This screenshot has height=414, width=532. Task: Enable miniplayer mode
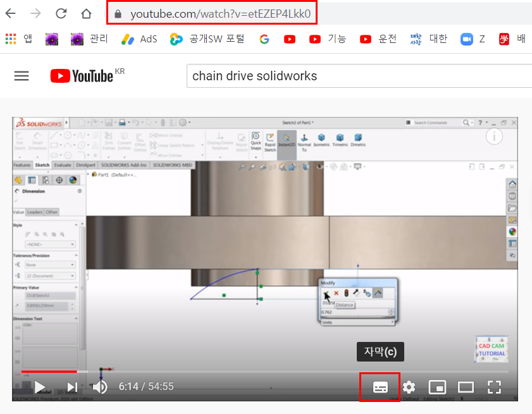coord(437,387)
